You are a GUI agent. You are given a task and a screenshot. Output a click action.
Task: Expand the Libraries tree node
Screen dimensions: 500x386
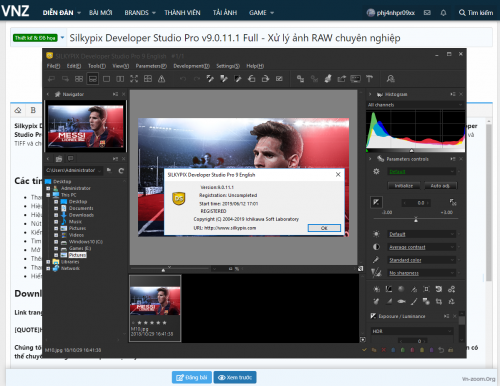48,262
